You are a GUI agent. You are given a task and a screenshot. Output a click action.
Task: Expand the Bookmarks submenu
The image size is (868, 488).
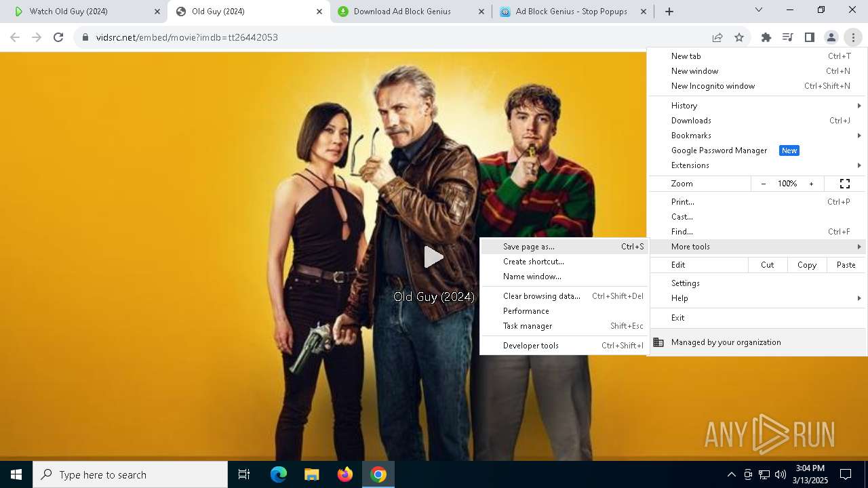758,136
